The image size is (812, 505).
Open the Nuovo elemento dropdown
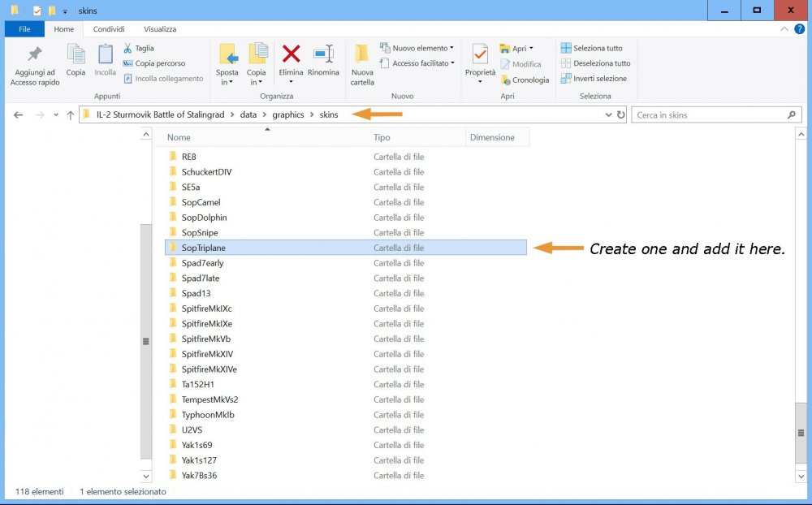(x=421, y=48)
